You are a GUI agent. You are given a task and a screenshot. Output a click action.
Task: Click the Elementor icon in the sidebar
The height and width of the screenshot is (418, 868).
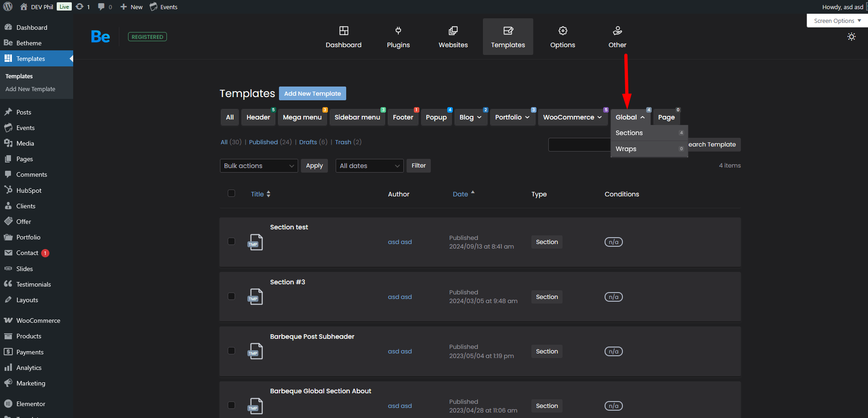[8, 404]
